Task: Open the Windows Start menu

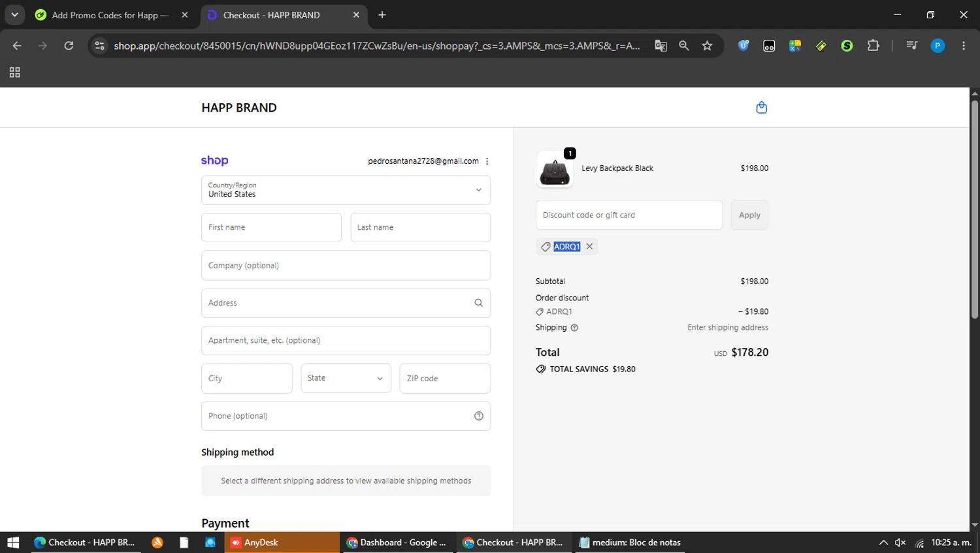Action: [x=13, y=543]
